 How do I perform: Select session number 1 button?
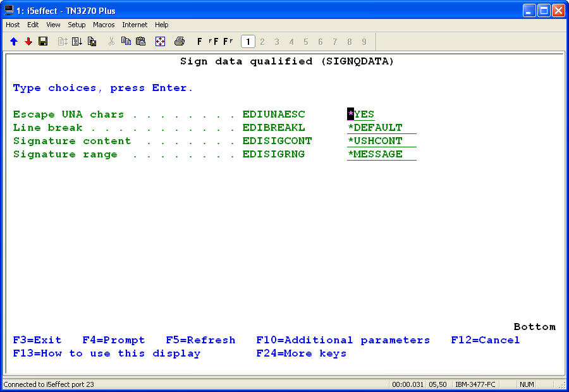248,42
